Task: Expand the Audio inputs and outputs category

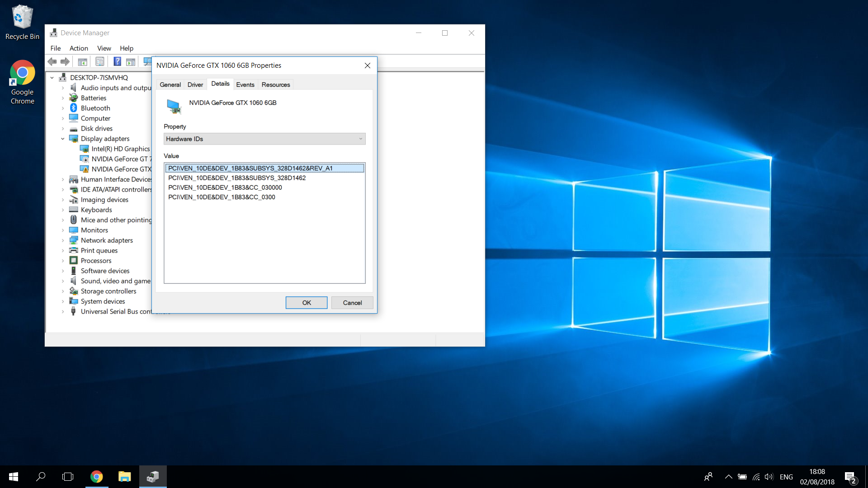Action: 63,88
